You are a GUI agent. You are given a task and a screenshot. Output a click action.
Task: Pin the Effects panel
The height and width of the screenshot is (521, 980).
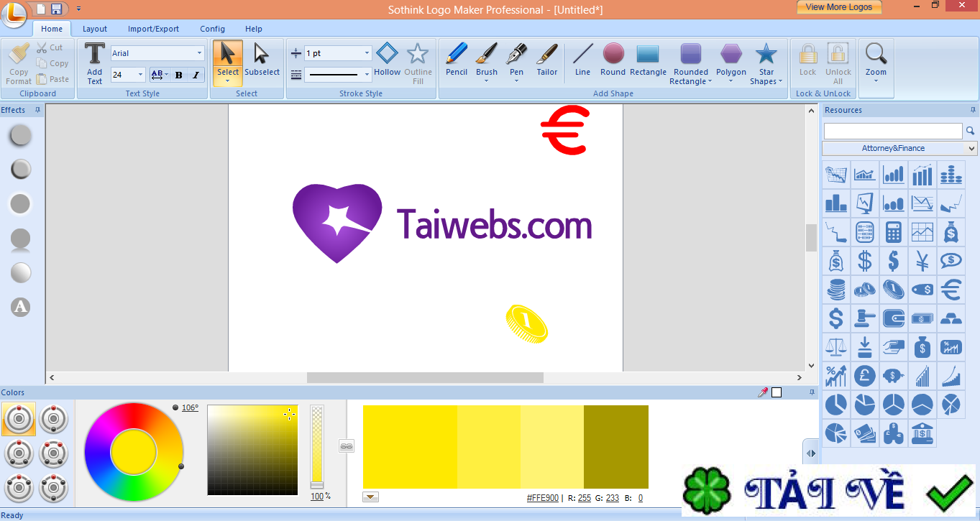[x=37, y=110]
